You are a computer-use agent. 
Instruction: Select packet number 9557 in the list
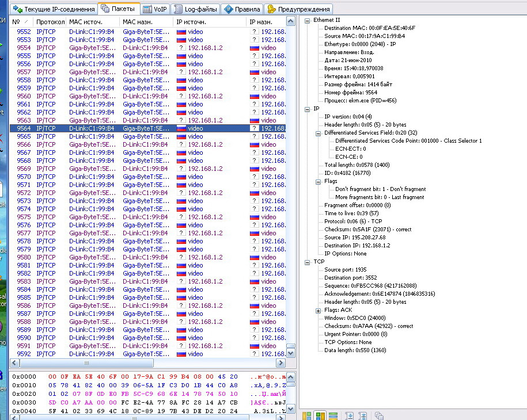(147, 72)
